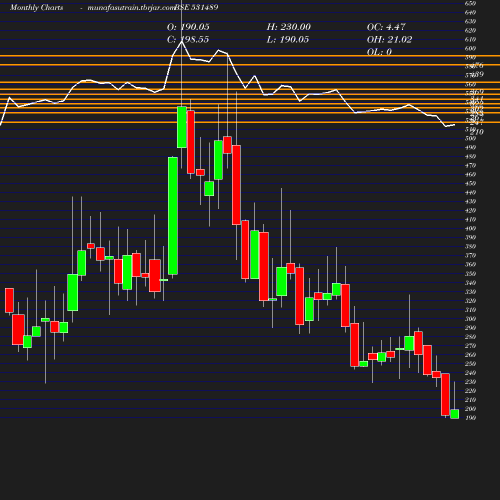
Task: Click the 610 price axis label
Action: (470, 40)
